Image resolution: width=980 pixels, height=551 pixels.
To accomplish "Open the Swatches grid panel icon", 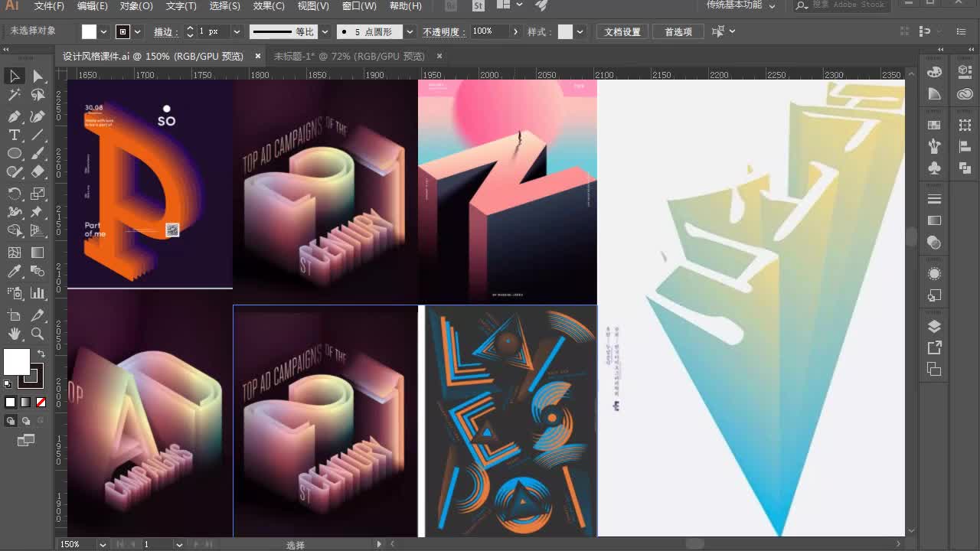I will tap(934, 125).
